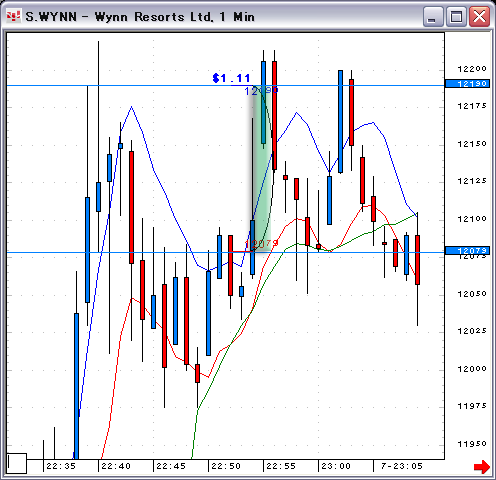Viewport: 496px width, 480px height.
Task: Click the 22:45 time axis label
Action: [x=171, y=466]
